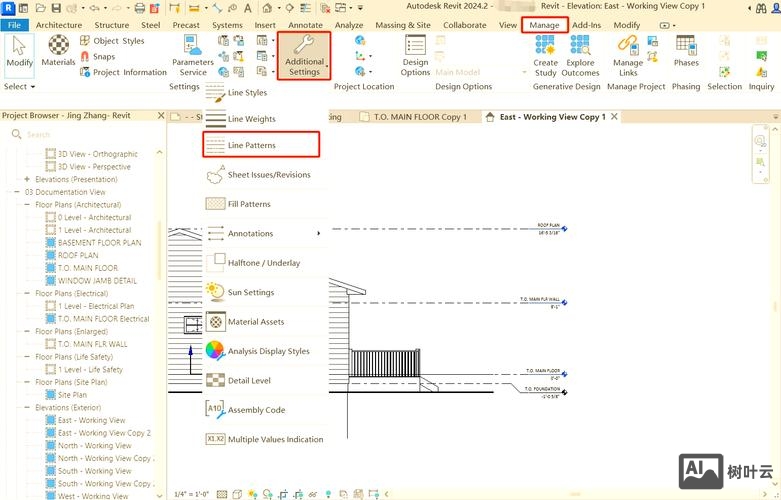The height and width of the screenshot is (500, 781).
Task: Collapse Floor Plans (Electrical) node
Action: pyautogui.click(x=27, y=294)
